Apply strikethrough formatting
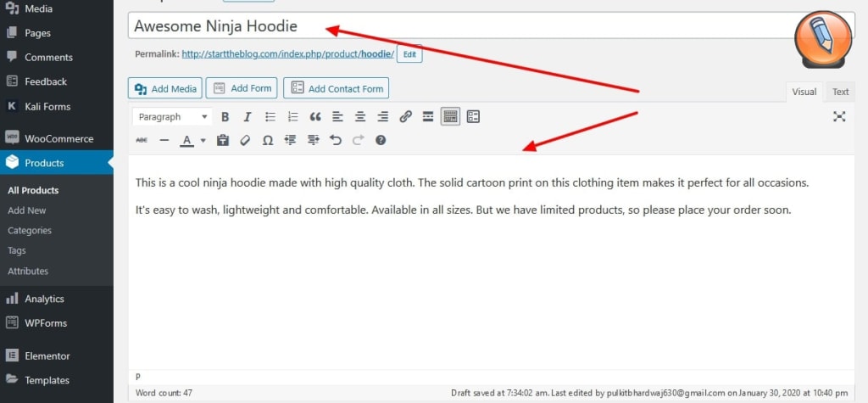Image resolution: width=868 pixels, height=403 pixels. coord(142,140)
